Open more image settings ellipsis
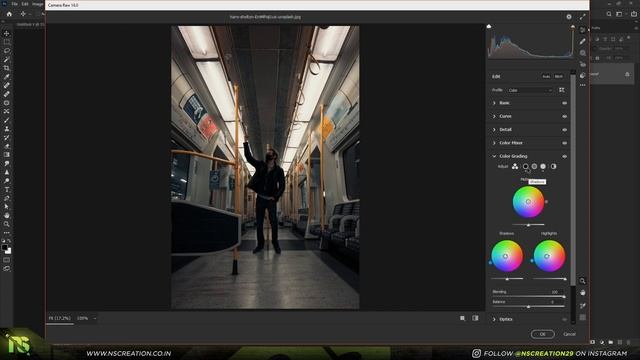The height and width of the screenshot is (360, 640). [x=582, y=85]
